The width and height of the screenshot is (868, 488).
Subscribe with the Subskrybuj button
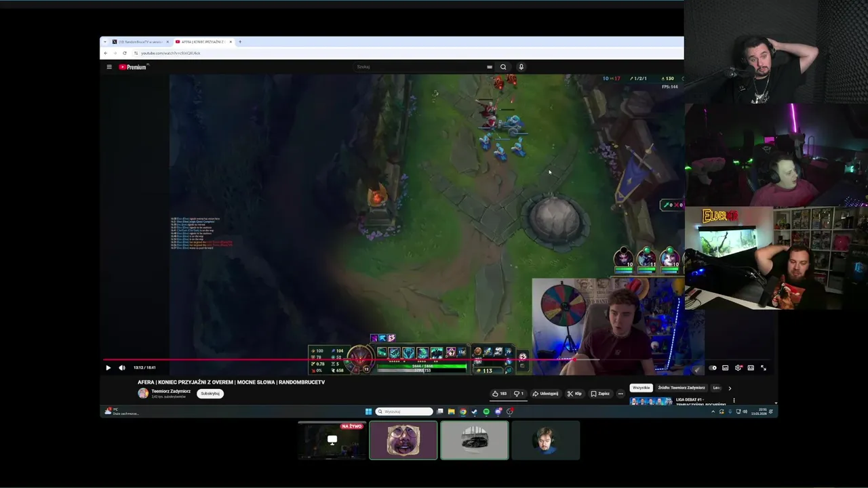point(210,393)
